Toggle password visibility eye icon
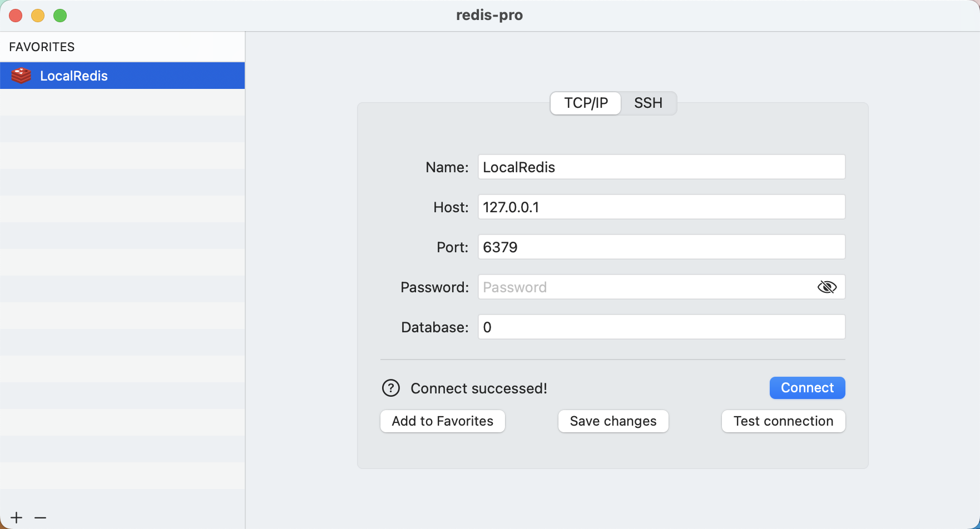Image resolution: width=980 pixels, height=529 pixels. coord(827,287)
